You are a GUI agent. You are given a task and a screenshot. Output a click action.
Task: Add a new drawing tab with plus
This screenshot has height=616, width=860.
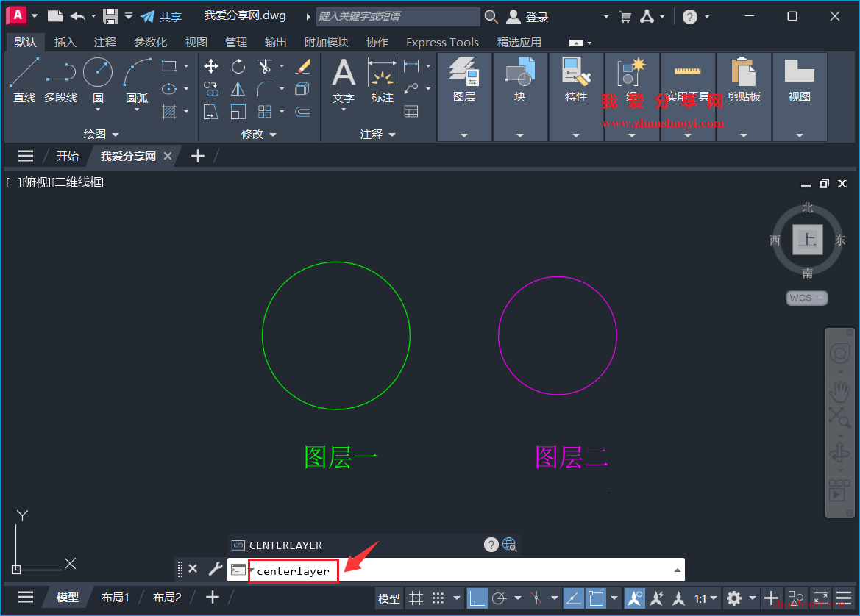tap(197, 156)
